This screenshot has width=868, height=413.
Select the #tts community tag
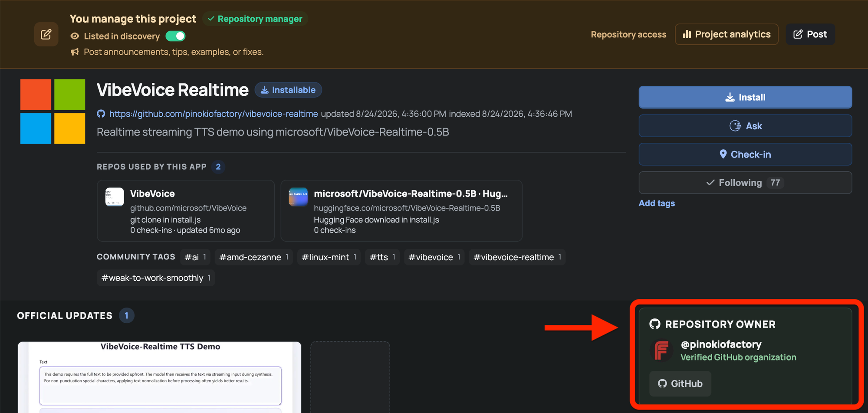click(x=382, y=257)
